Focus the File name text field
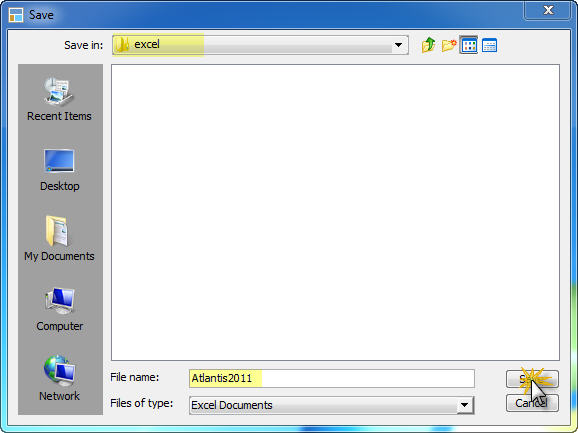 332,378
